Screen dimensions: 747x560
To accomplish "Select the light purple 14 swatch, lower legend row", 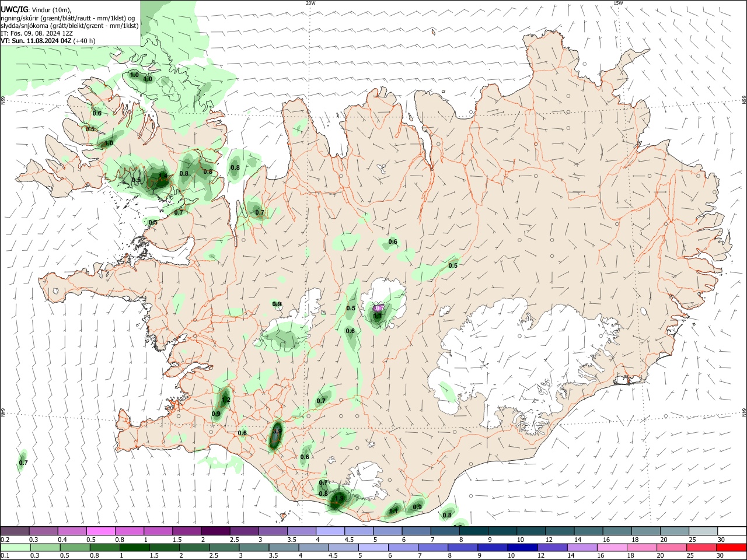I will pos(581,547).
